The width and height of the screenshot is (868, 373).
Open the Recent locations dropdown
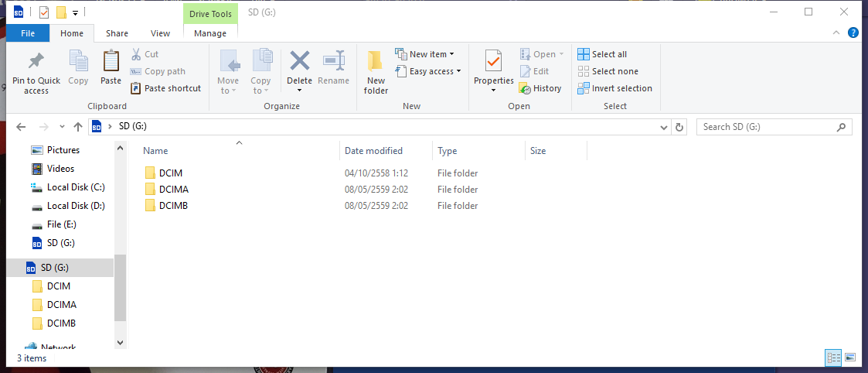(x=62, y=127)
